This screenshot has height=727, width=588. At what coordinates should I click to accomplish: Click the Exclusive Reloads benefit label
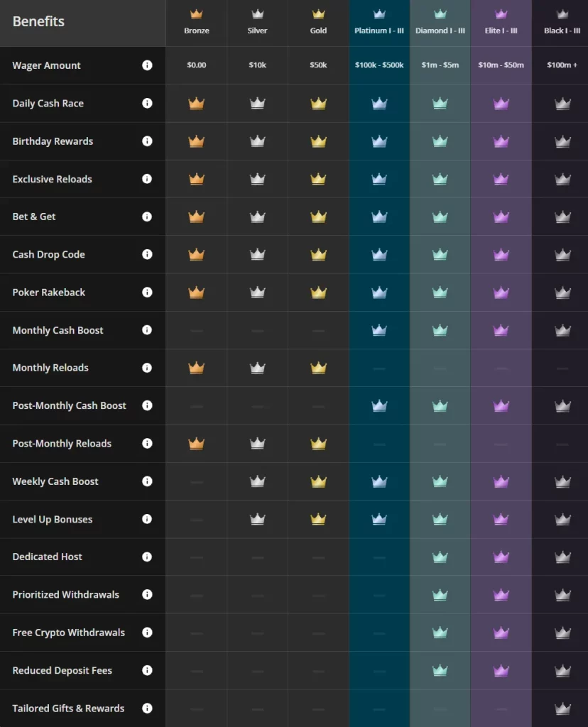tap(53, 179)
